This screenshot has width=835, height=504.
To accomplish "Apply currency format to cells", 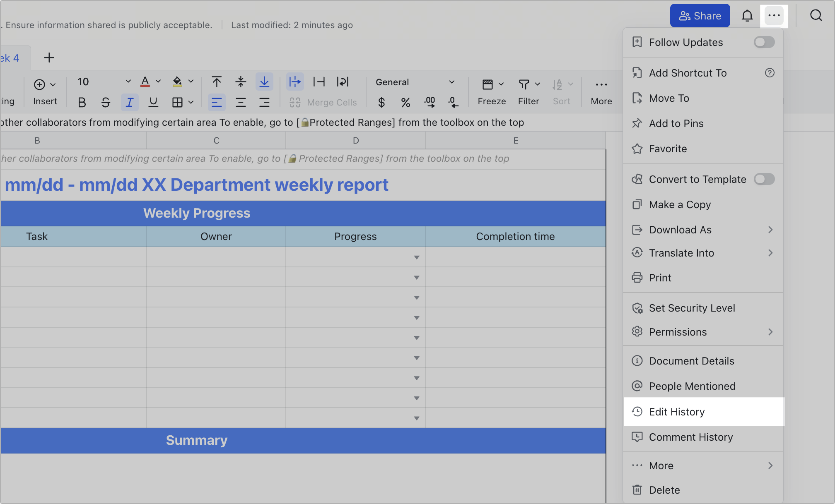I will [381, 102].
